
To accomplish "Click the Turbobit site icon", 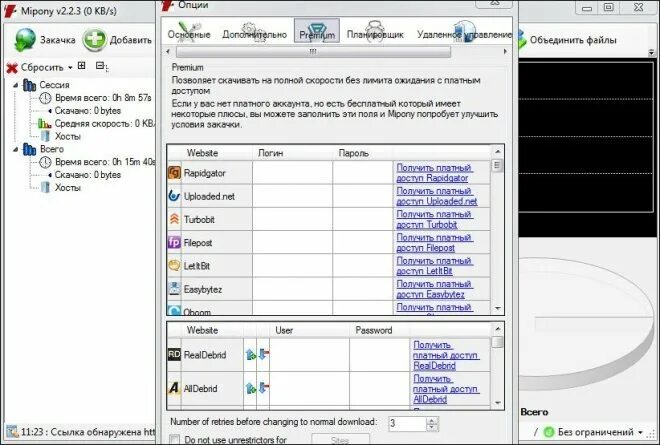I will [174, 219].
